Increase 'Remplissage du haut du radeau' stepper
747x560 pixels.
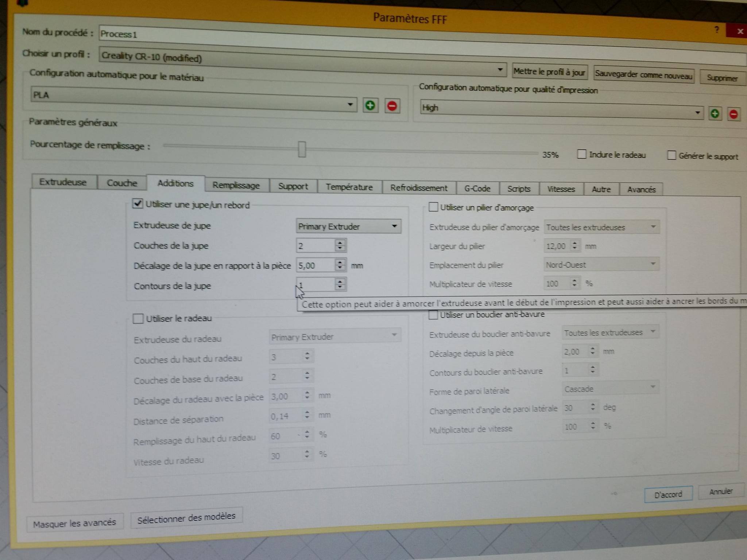[307, 432]
